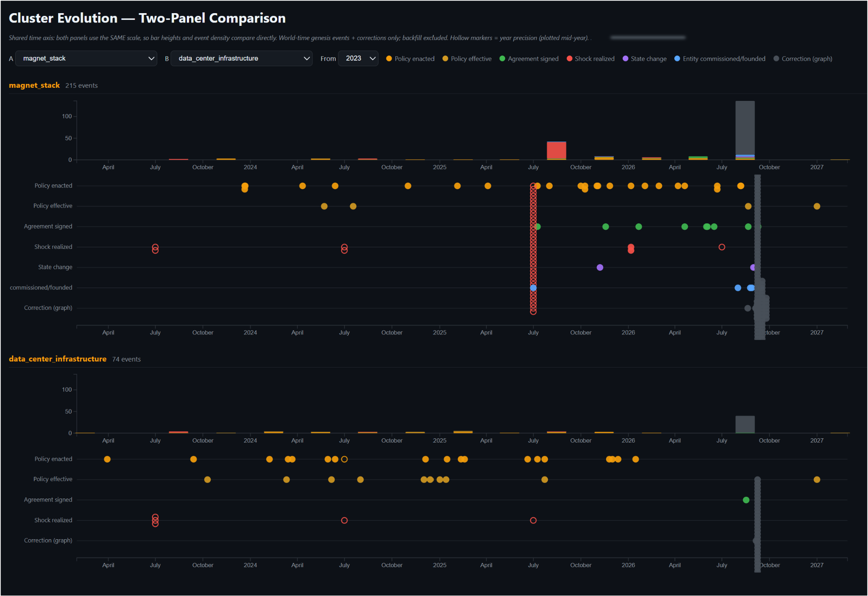Select hollow Shock realized marker at July 2025 in data_center_infrastructure
The width and height of the screenshot is (868, 596).
[x=533, y=521]
